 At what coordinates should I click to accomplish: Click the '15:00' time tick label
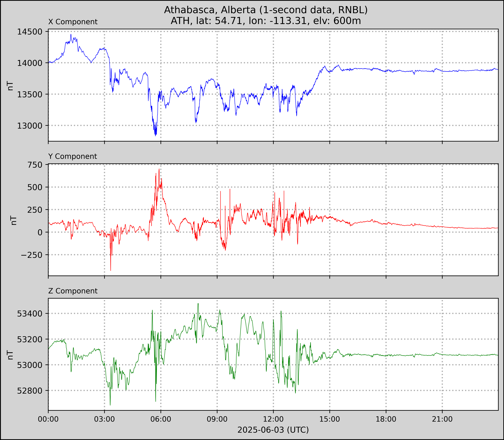click(x=330, y=419)
